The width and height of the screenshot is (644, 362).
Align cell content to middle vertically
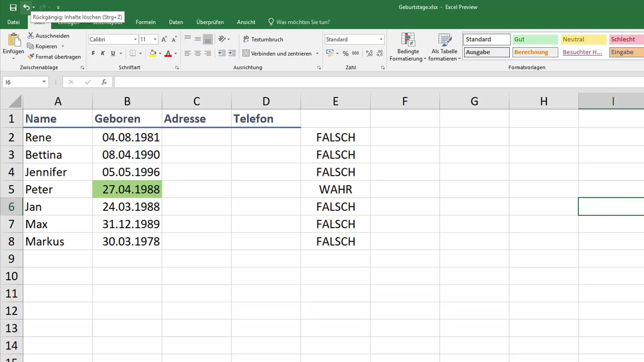(198, 39)
